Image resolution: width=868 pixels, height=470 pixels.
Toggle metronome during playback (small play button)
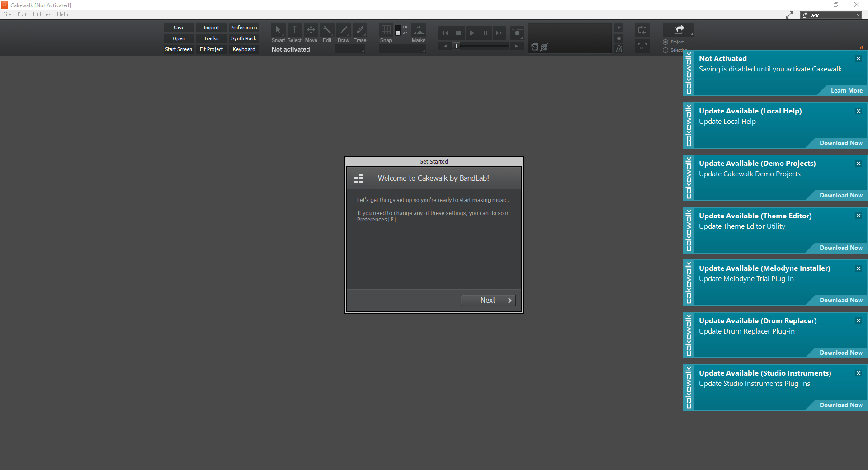[x=619, y=28]
